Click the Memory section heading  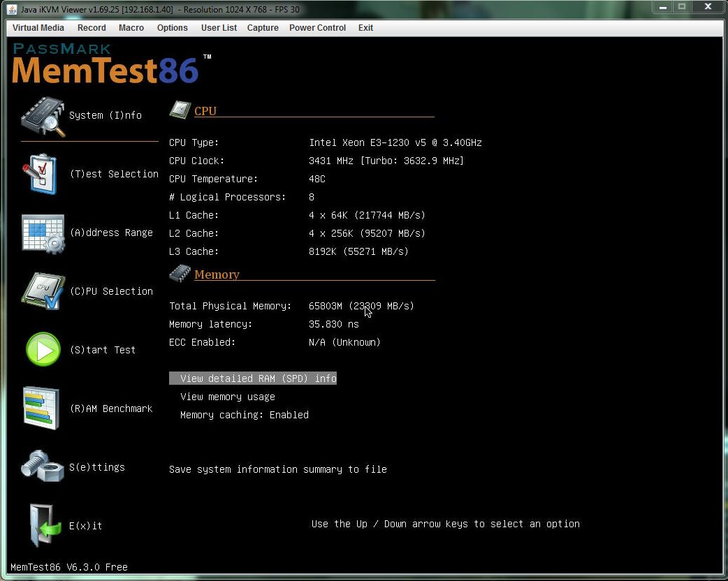(x=217, y=274)
